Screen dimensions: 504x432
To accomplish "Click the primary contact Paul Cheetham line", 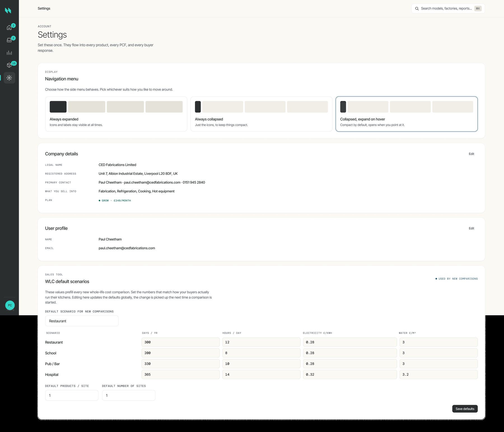I will point(152,182).
